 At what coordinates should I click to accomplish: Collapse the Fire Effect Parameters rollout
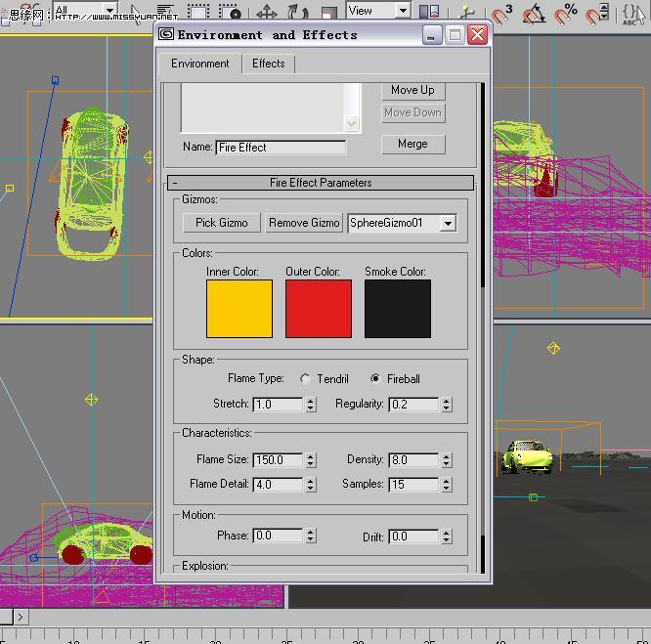[320, 183]
